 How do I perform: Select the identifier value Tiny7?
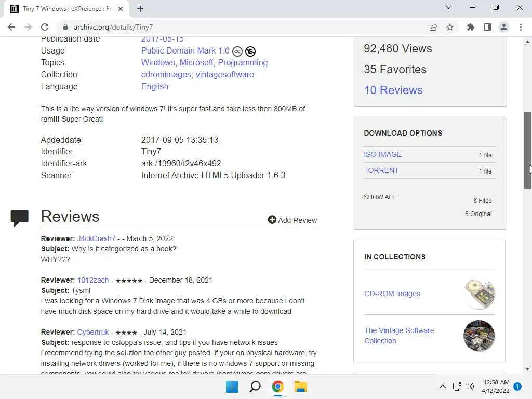click(151, 152)
